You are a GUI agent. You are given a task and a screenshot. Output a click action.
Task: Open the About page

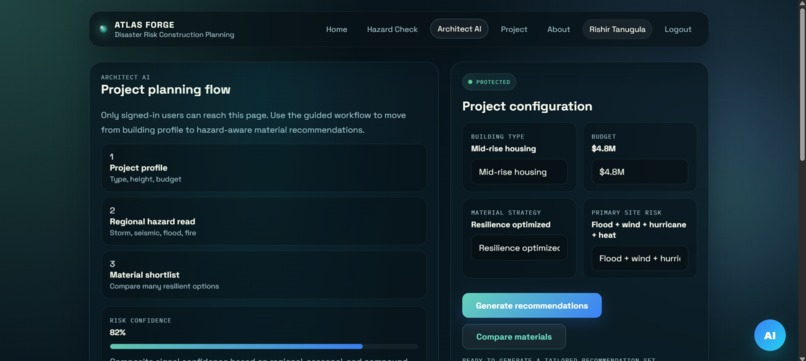coord(558,29)
